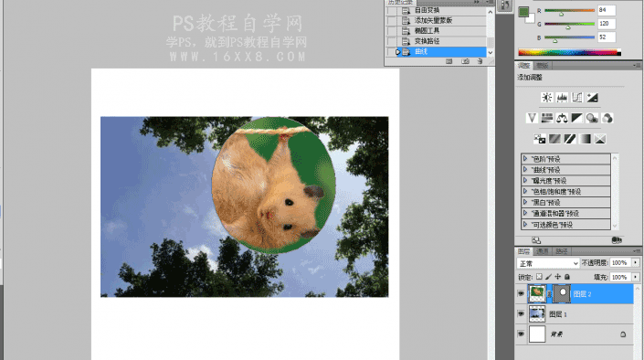The height and width of the screenshot is (360, 644).
Task: Toggle lock image pixels brush icon
Action: [548, 277]
